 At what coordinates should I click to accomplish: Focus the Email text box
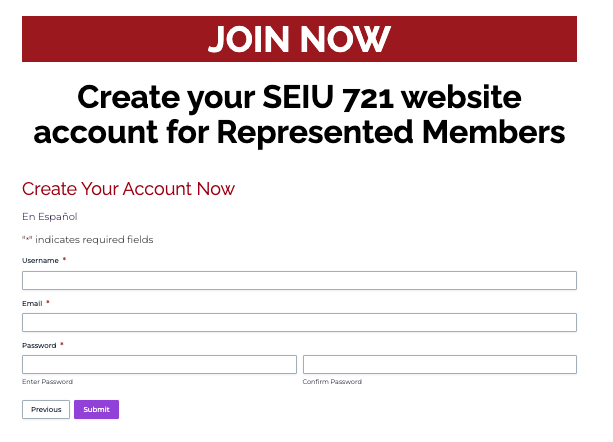pos(299,322)
